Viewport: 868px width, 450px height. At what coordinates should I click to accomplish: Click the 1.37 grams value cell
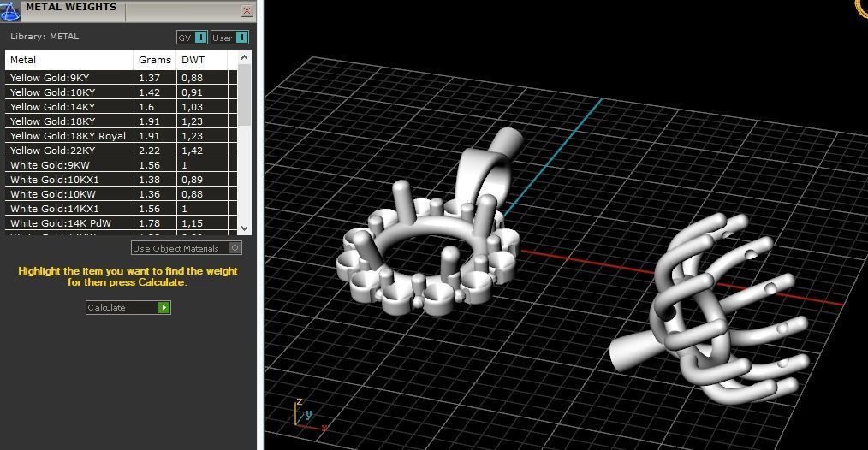point(155,78)
